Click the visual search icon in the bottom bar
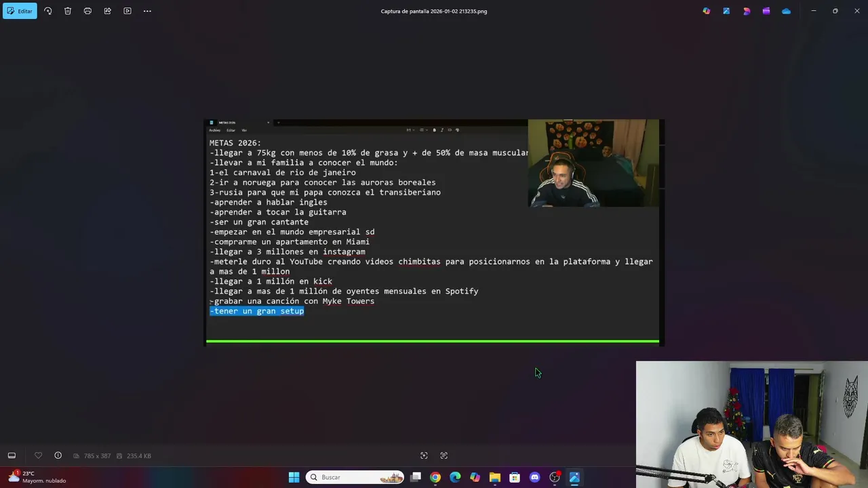 point(424,455)
